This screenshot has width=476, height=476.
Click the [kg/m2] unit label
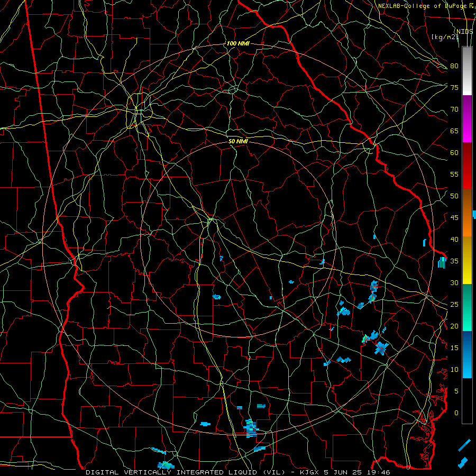(445, 37)
